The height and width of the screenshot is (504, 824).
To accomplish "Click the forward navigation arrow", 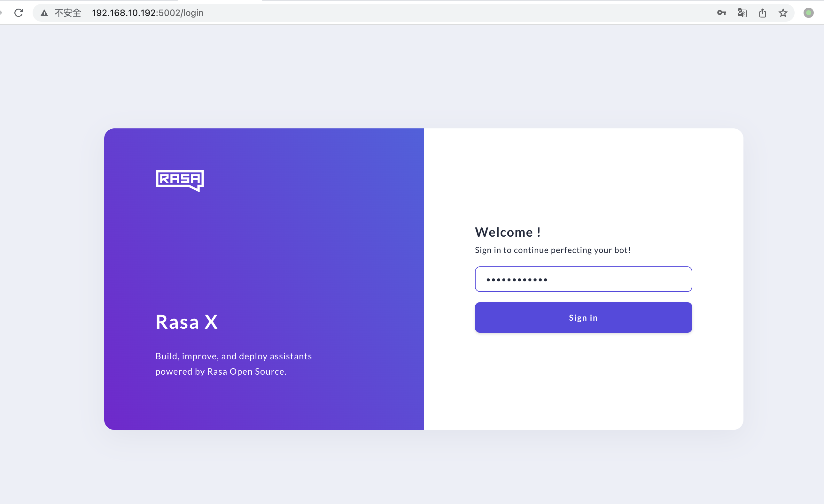I will (2, 13).
